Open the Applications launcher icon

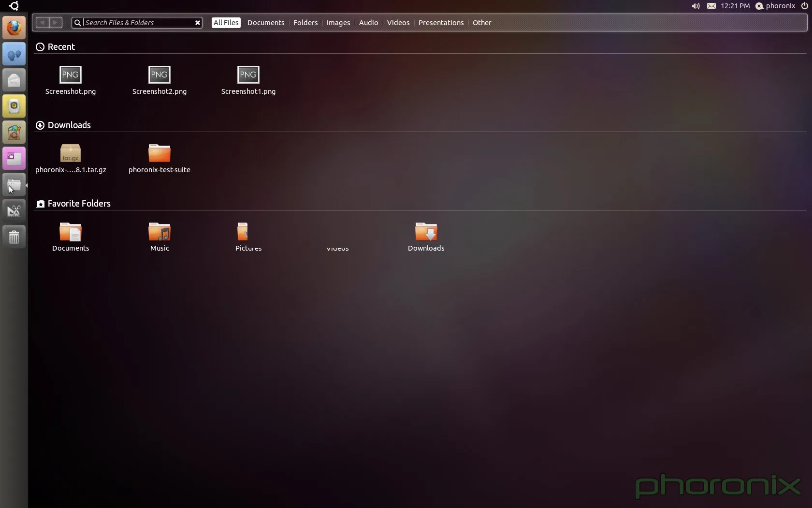pos(14,211)
